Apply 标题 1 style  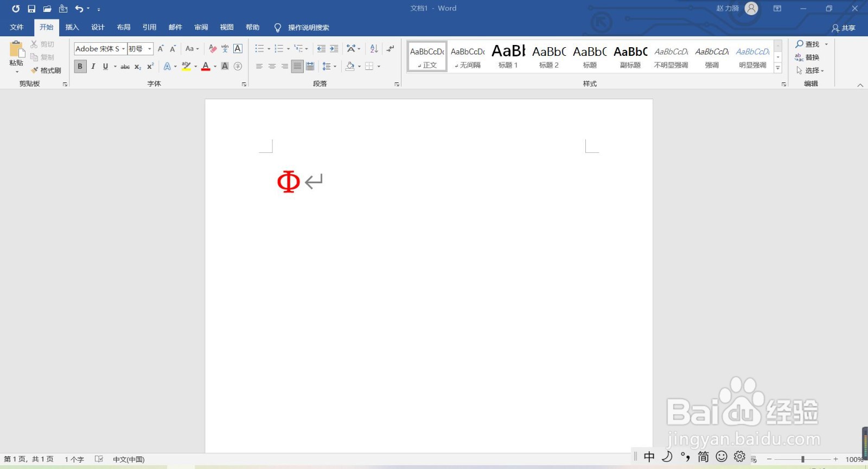click(508, 56)
